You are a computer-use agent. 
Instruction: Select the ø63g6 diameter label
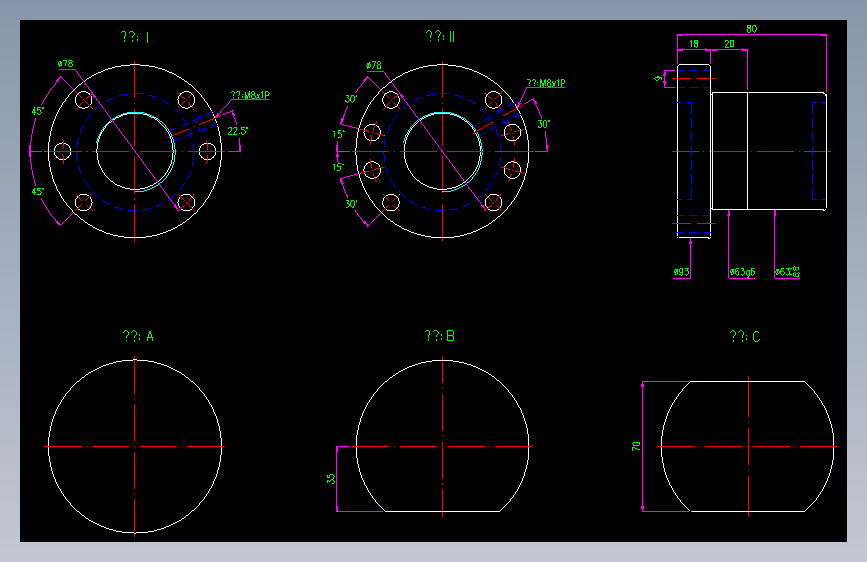[742, 272]
